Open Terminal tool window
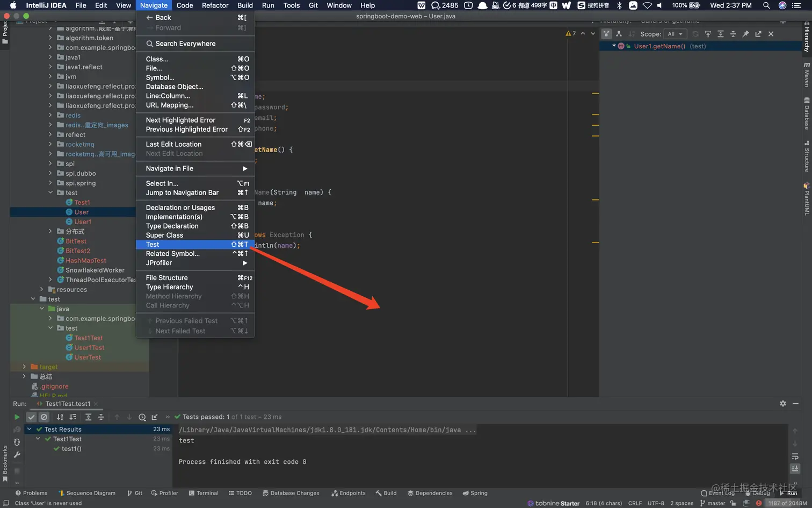The width and height of the screenshot is (812, 508). pos(204,493)
